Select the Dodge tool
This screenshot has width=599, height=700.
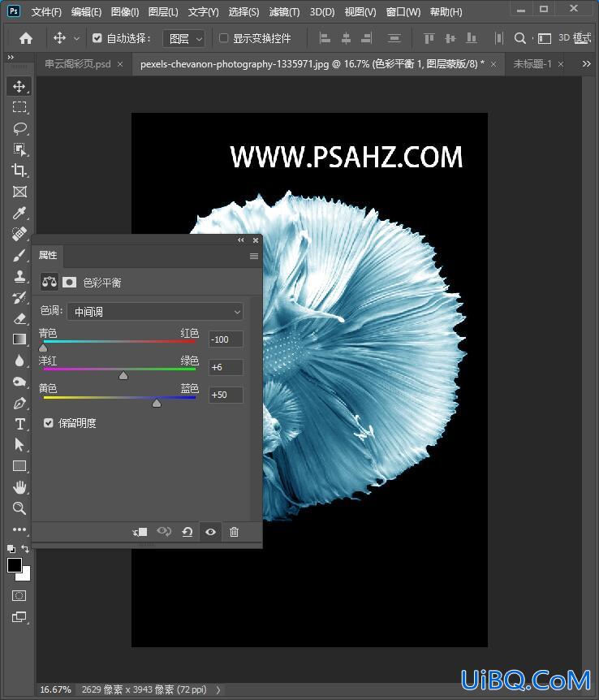(19, 382)
